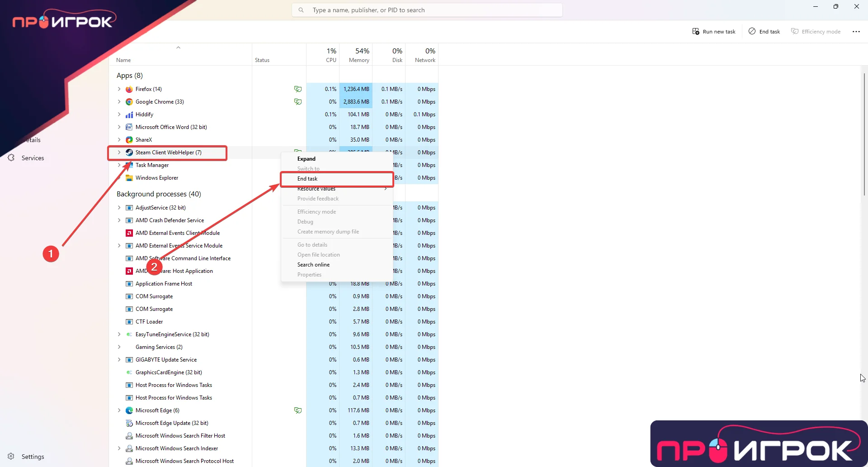Click the Microsoft Edge icon

coord(129,410)
